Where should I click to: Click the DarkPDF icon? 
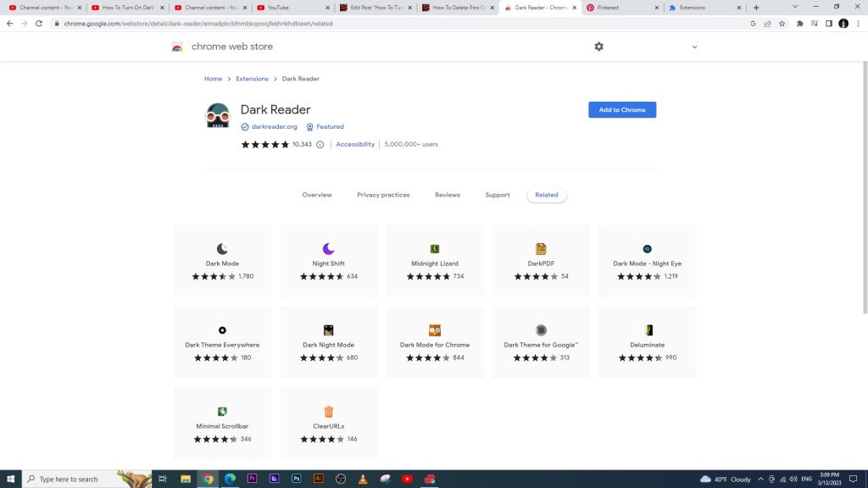pyautogui.click(x=541, y=248)
